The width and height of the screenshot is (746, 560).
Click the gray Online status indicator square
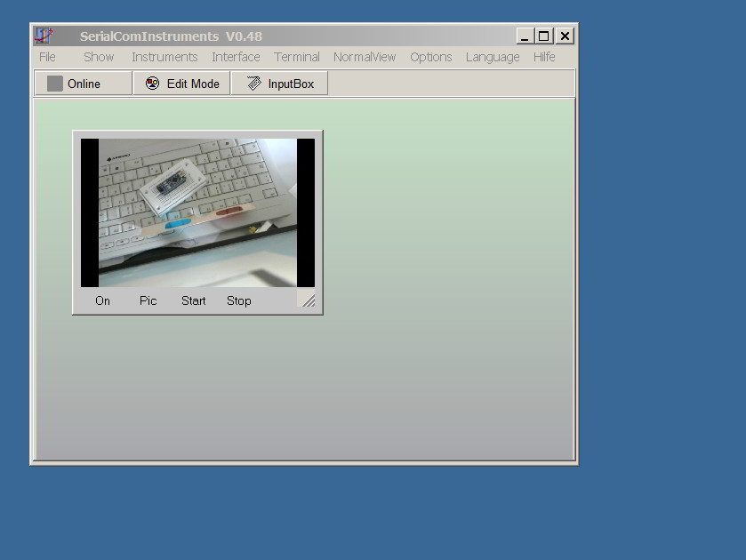coord(55,84)
